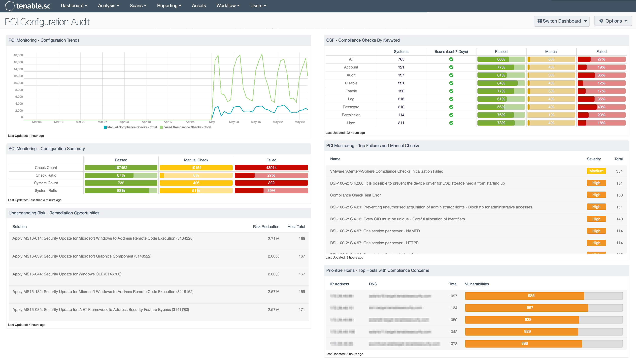Viewport: 636px width, 364px height.
Task: Click the green check icon in the User row
Action: pos(451,123)
